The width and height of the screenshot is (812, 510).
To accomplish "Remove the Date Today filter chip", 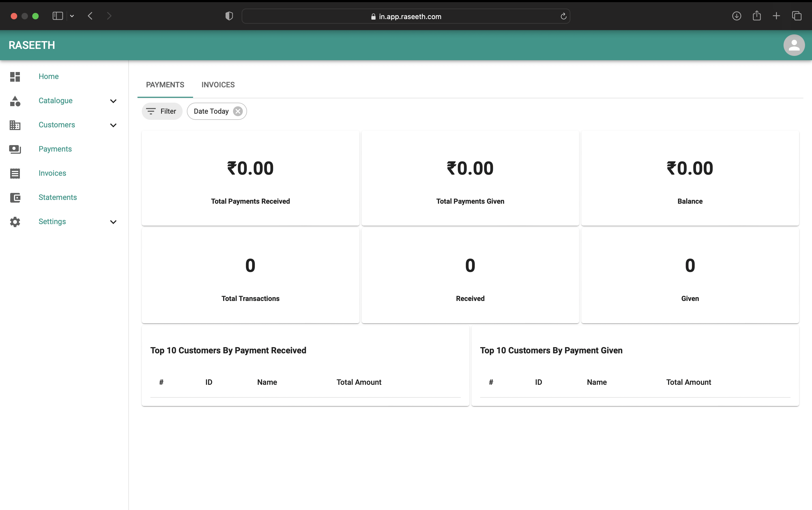I will [x=238, y=111].
